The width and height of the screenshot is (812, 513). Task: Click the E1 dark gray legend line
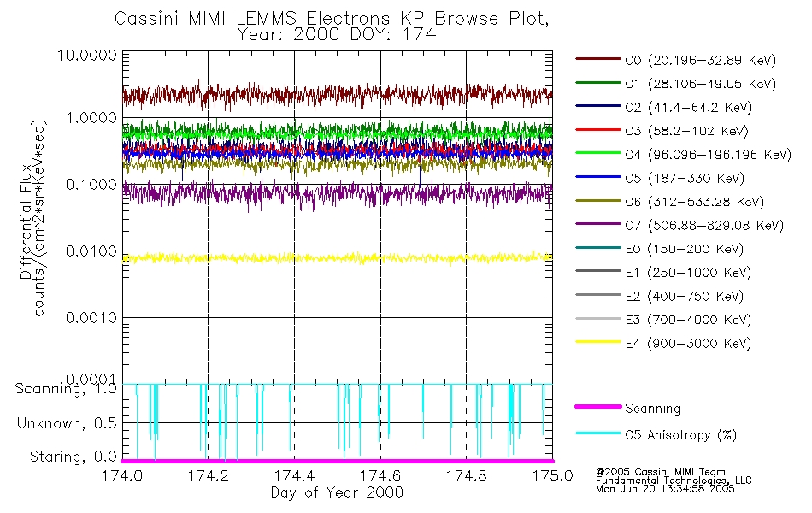pos(597,271)
